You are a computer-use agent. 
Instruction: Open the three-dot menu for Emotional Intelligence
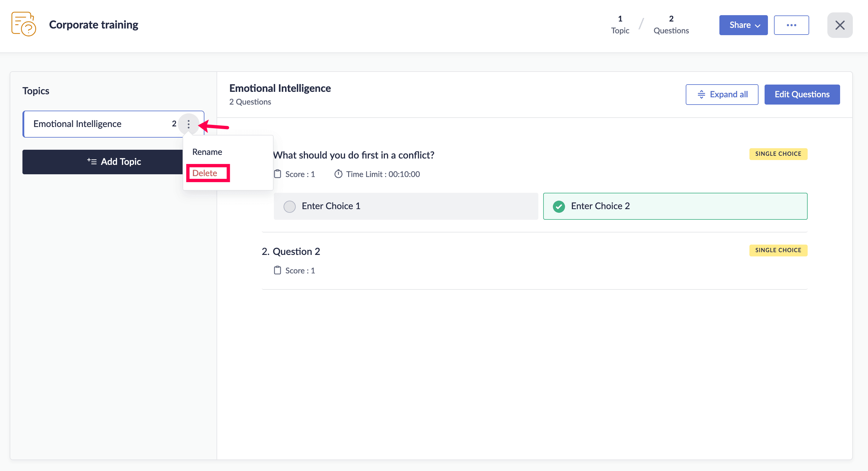[188, 124]
